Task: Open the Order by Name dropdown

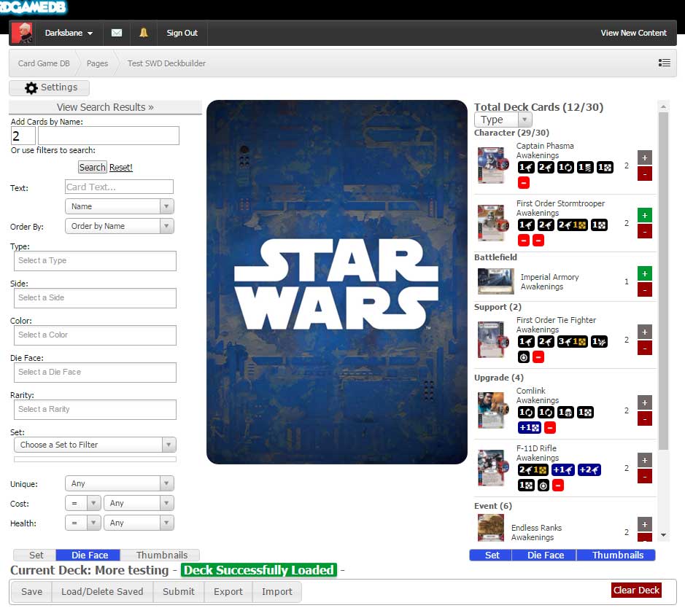Action: tap(119, 226)
